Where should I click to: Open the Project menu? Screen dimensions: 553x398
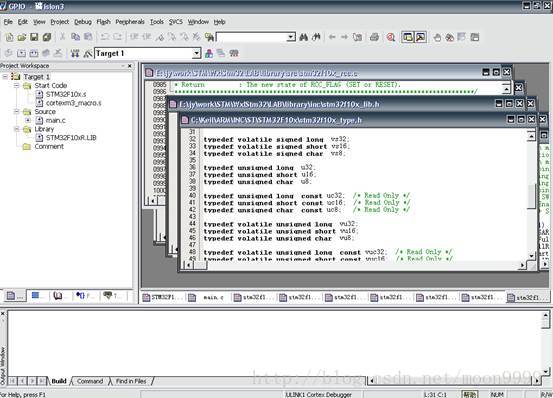click(60, 22)
